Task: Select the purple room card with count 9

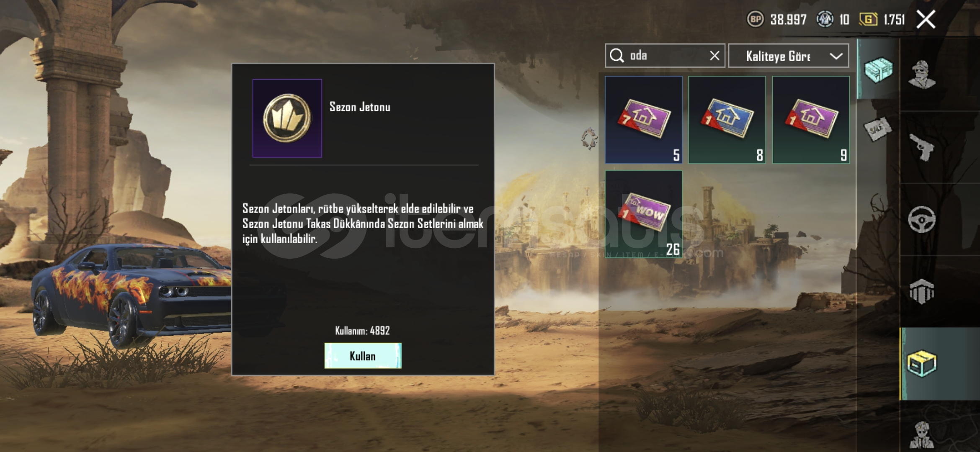Action: pyautogui.click(x=811, y=120)
